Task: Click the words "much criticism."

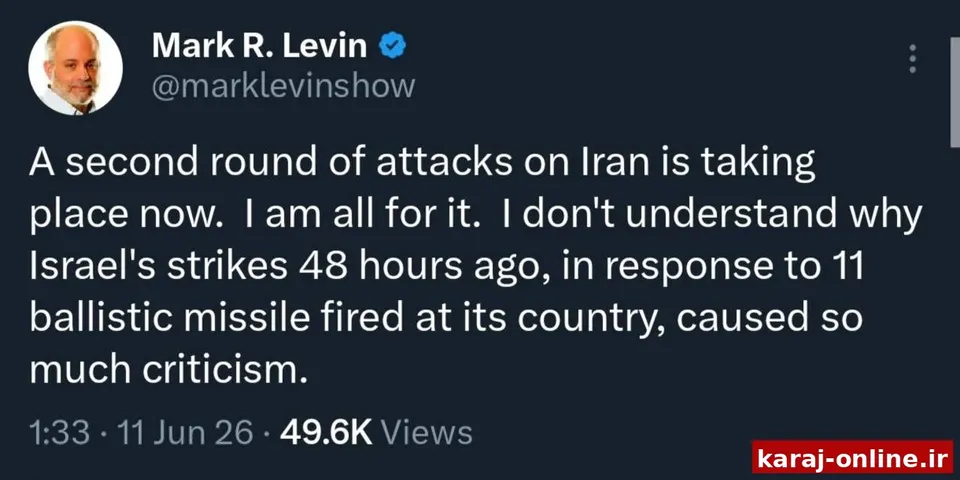Action: (x=168, y=370)
